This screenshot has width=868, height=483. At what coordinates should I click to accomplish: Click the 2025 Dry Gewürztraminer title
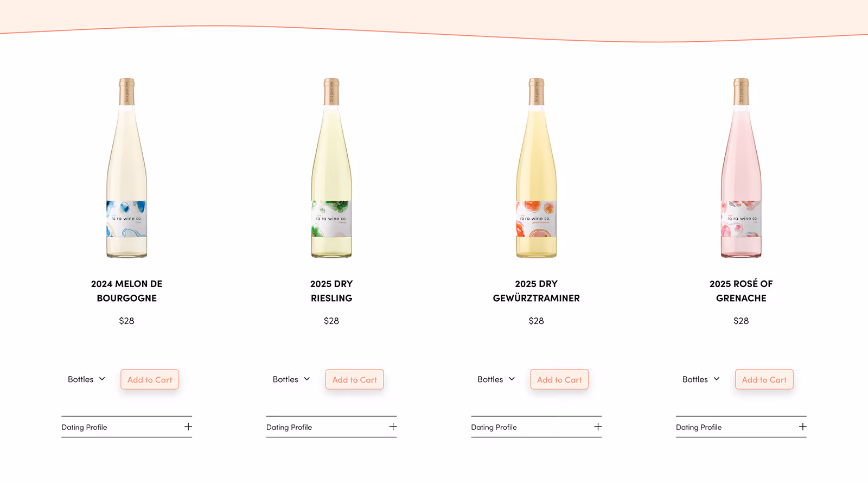(x=536, y=291)
